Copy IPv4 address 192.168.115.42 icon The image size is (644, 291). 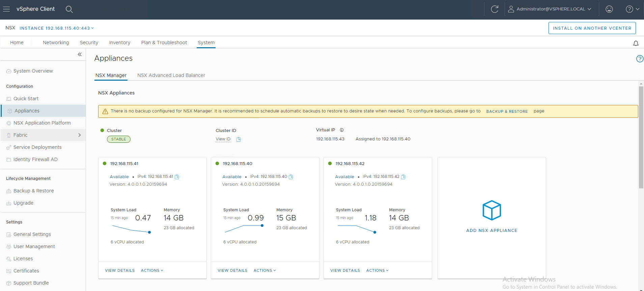[x=403, y=177]
